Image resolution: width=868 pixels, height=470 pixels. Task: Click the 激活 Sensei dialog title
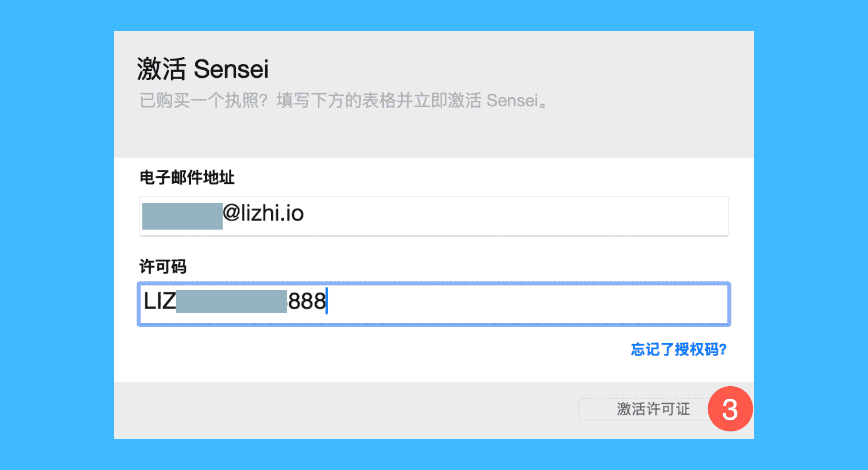pos(203,69)
